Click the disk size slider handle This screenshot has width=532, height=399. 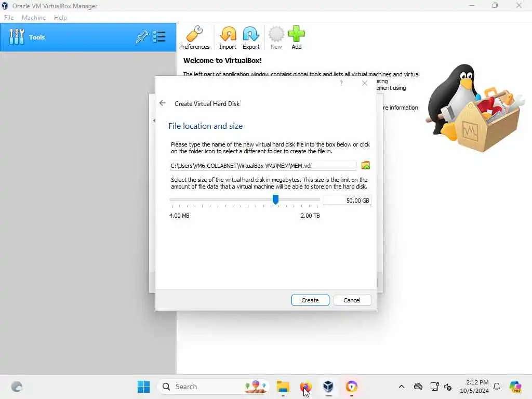click(275, 199)
